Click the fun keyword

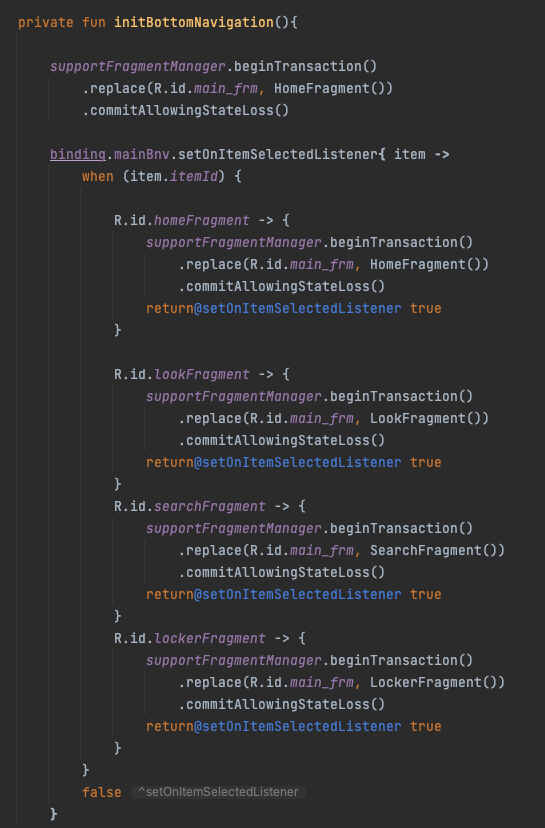94,23
